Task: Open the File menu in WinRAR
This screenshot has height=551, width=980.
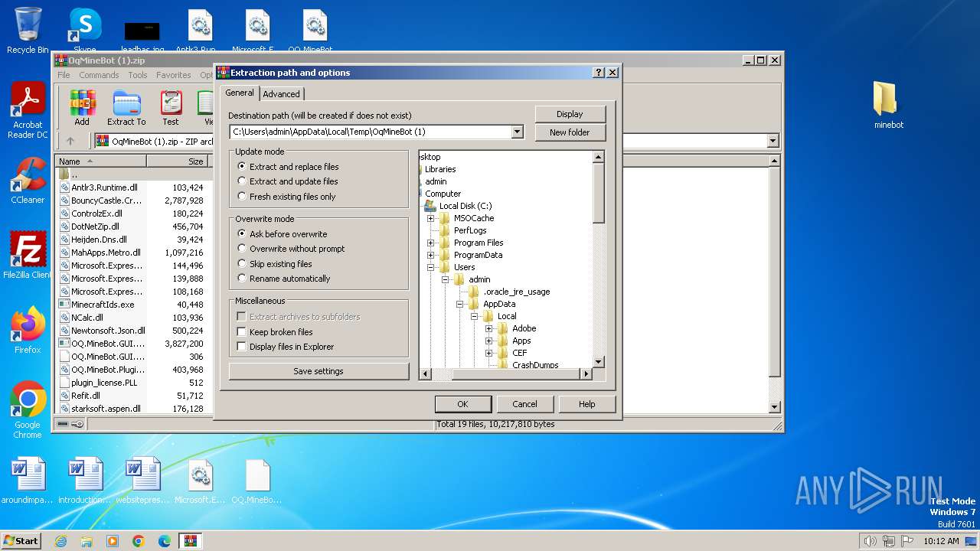Action: click(x=64, y=75)
